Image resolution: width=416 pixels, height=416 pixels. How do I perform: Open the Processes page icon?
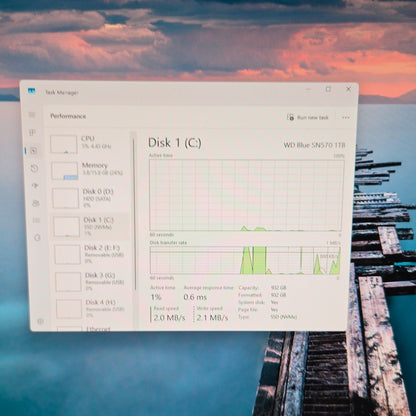pyautogui.click(x=33, y=133)
